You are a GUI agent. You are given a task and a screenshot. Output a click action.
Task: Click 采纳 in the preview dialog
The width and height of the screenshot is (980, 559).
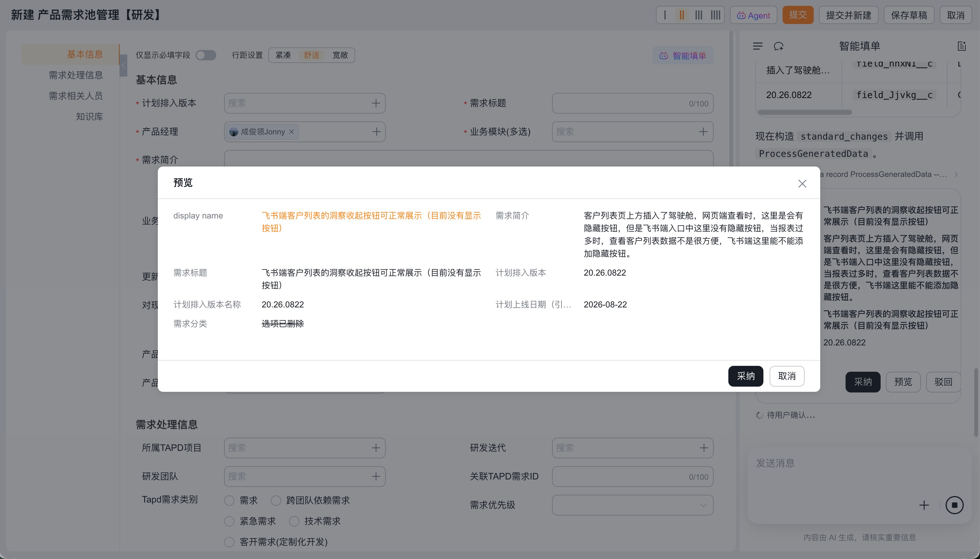point(745,376)
